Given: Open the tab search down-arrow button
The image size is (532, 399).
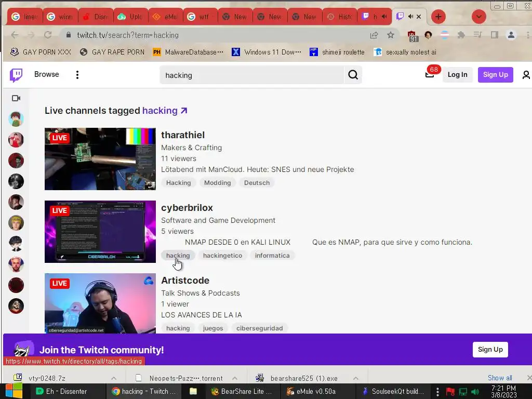Looking at the screenshot, I should (x=478, y=17).
